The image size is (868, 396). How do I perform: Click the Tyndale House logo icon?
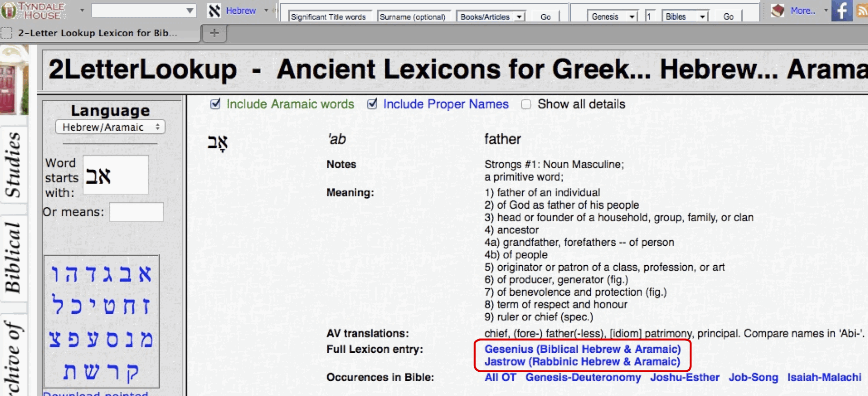[9, 10]
